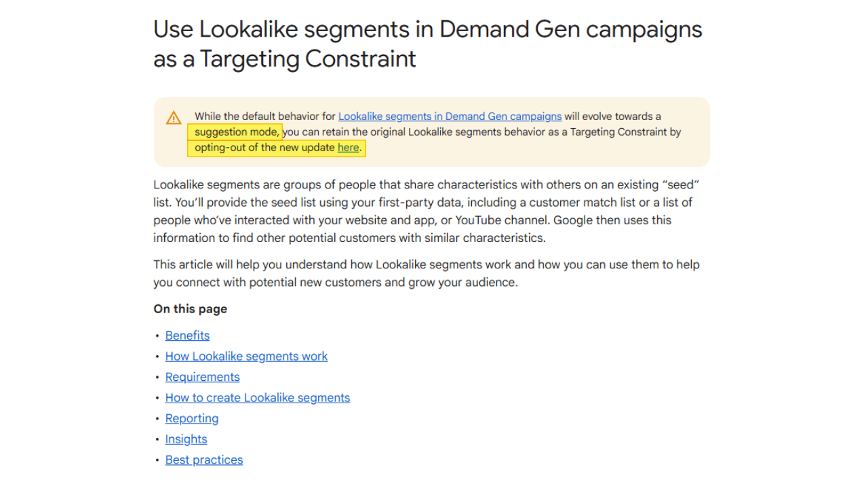Image resolution: width=868 pixels, height=488 pixels.
Task: Click the 'On this page' heading
Action: click(190, 309)
